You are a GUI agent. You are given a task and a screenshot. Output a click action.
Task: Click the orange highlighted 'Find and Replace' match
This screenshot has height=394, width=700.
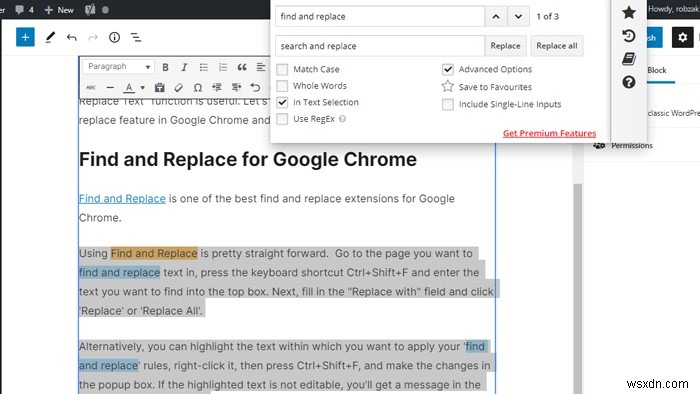point(154,253)
